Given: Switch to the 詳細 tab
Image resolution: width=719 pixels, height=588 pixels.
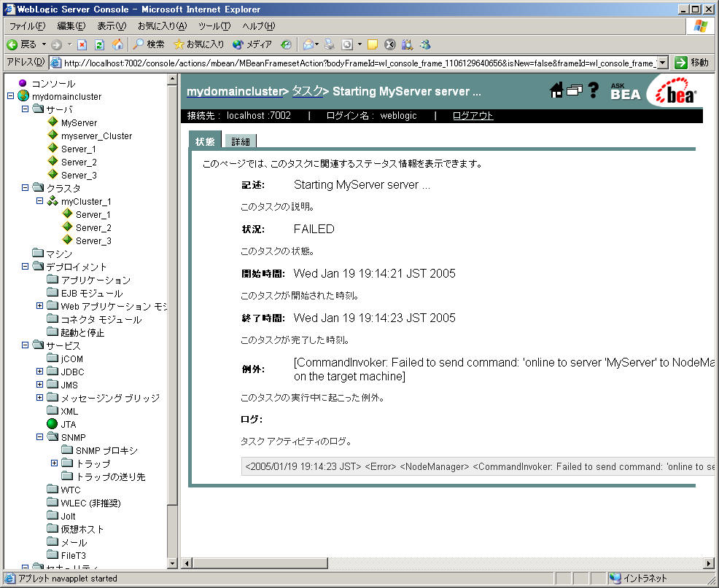Looking at the screenshot, I should coord(240,141).
